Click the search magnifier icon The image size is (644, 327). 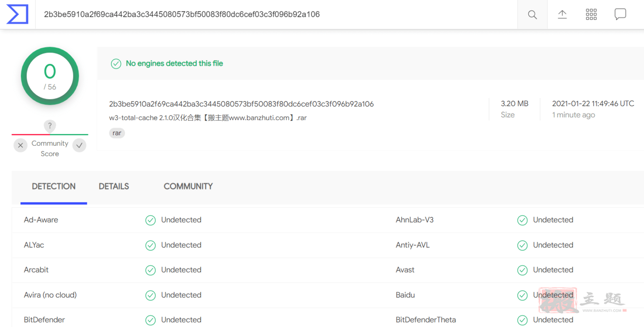click(x=532, y=15)
